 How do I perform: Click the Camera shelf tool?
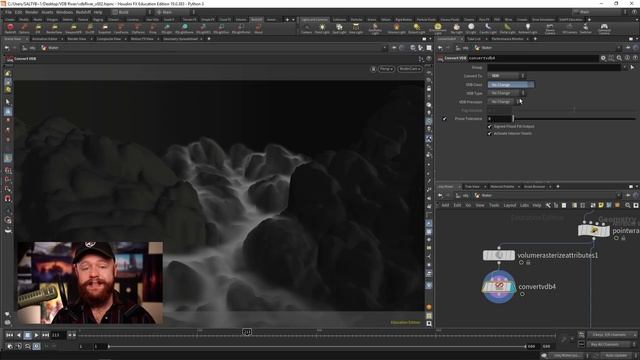307,29
